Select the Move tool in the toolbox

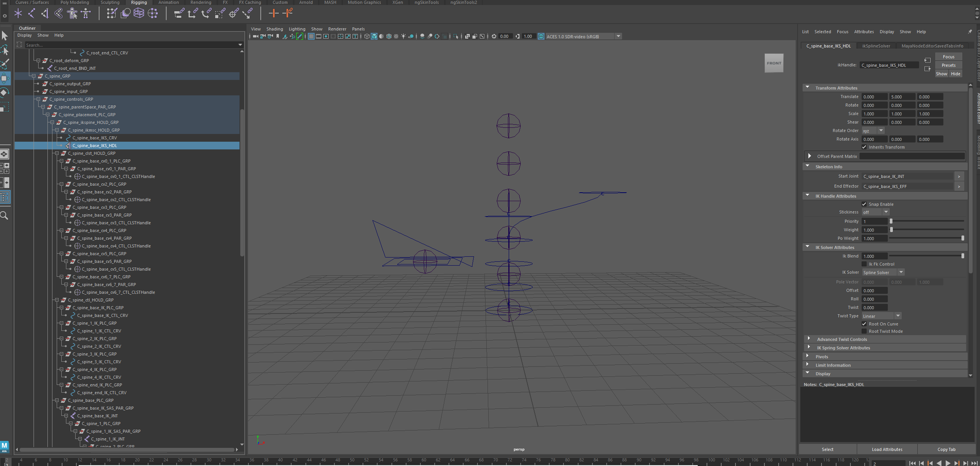tap(5, 78)
